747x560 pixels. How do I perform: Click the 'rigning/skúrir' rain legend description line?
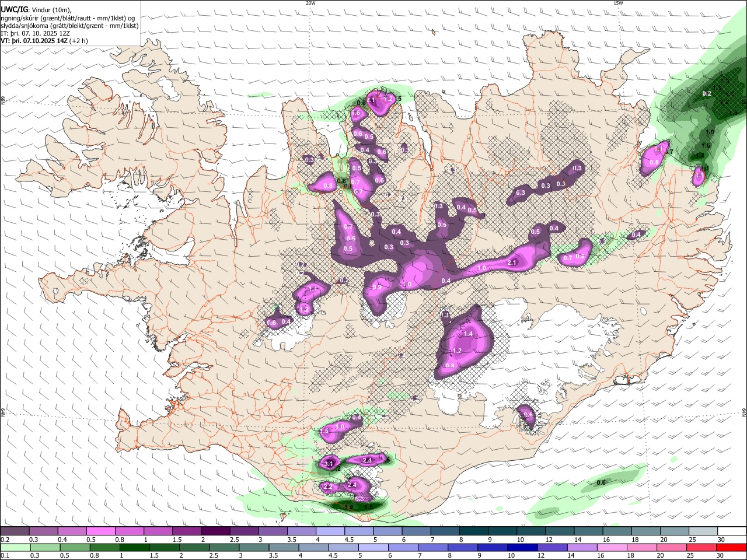(x=67, y=18)
